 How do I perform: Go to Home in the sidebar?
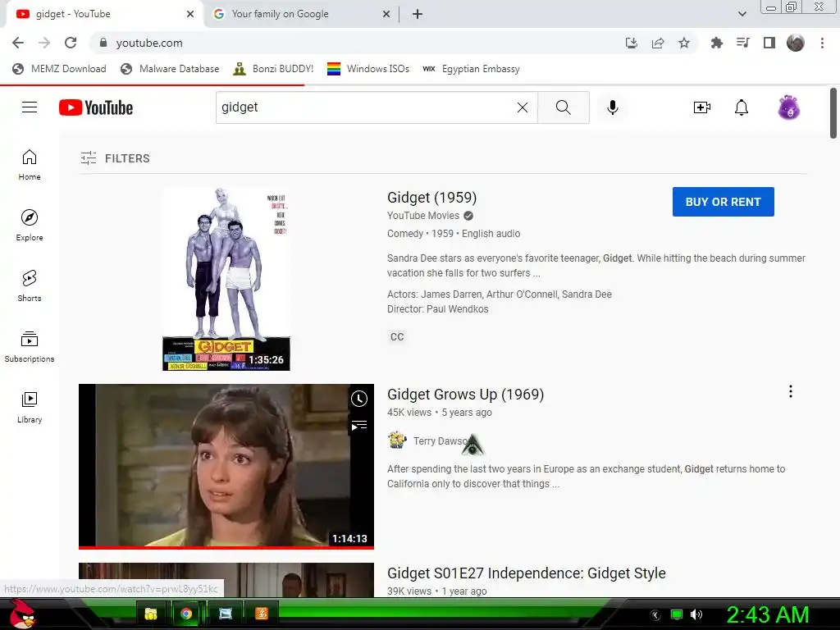pos(30,165)
